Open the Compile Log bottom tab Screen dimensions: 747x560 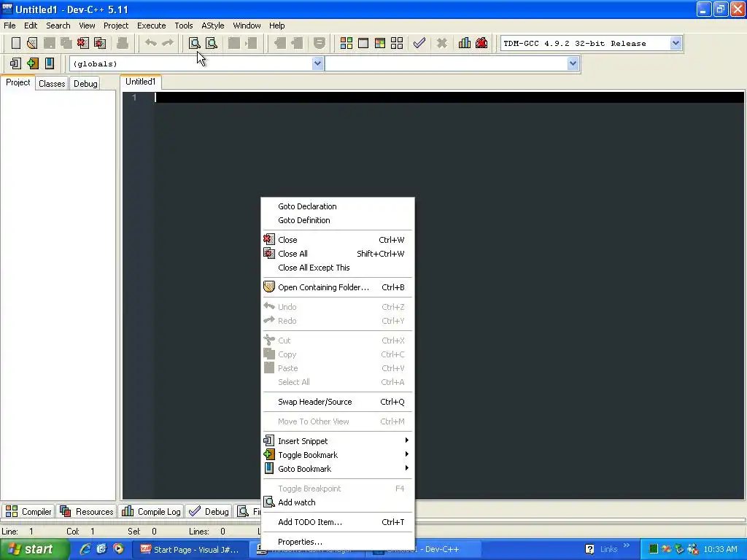[x=152, y=511]
